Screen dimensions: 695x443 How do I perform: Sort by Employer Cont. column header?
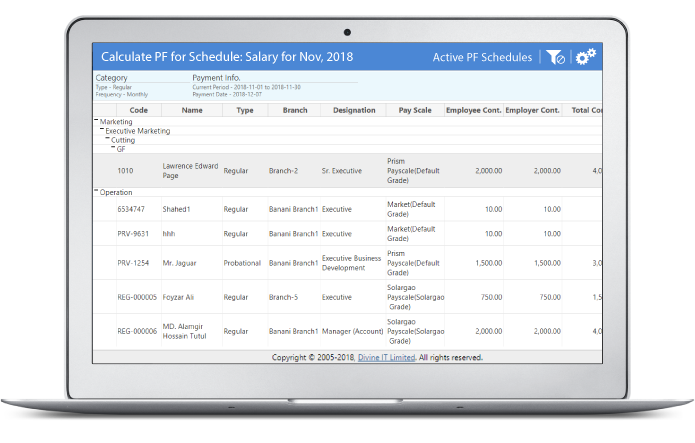click(532, 110)
